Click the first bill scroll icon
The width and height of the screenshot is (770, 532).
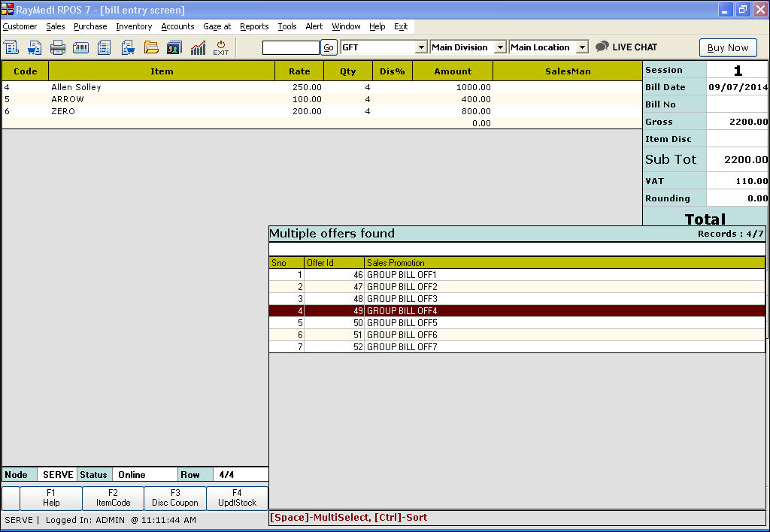tap(11, 47)
